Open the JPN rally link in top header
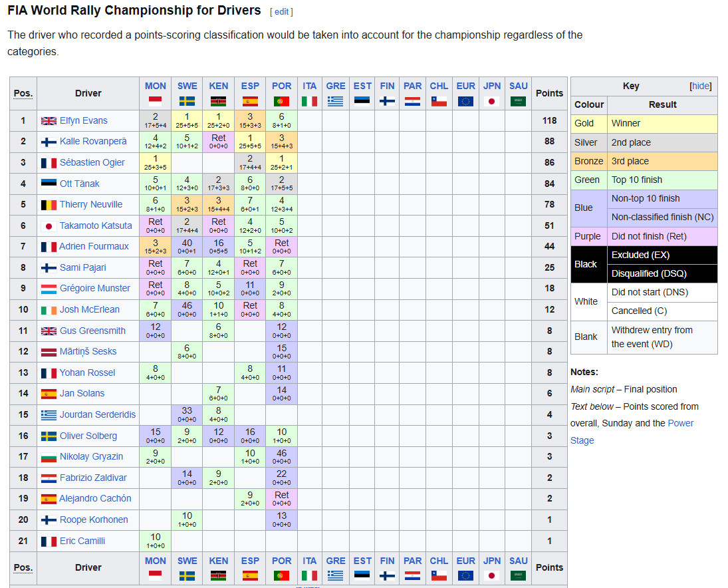The width and height of the screenshot is (728, 588). pyautogui.click(x=492, y=86)
